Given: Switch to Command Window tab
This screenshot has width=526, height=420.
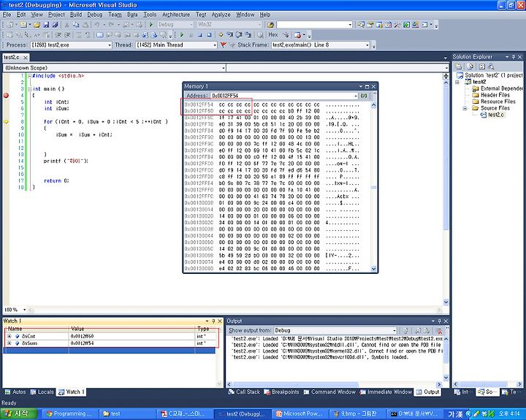Looking at the screenshot, I should 329,392.
